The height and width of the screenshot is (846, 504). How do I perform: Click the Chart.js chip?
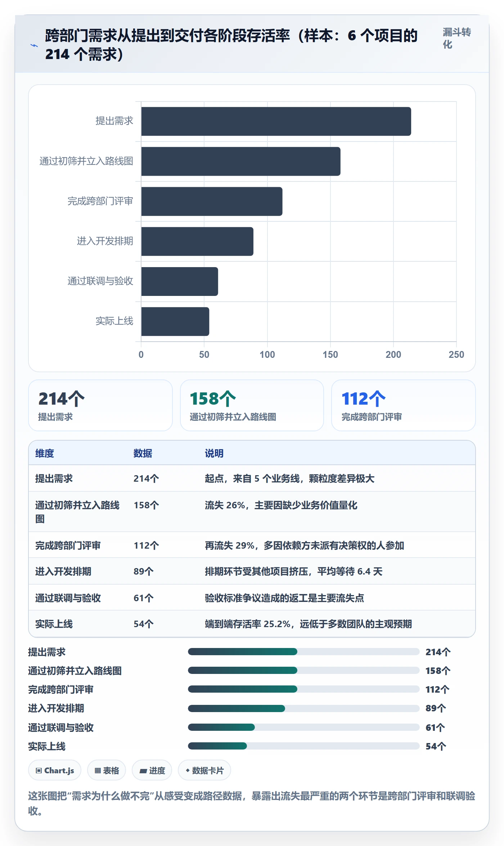click(55, 770)
